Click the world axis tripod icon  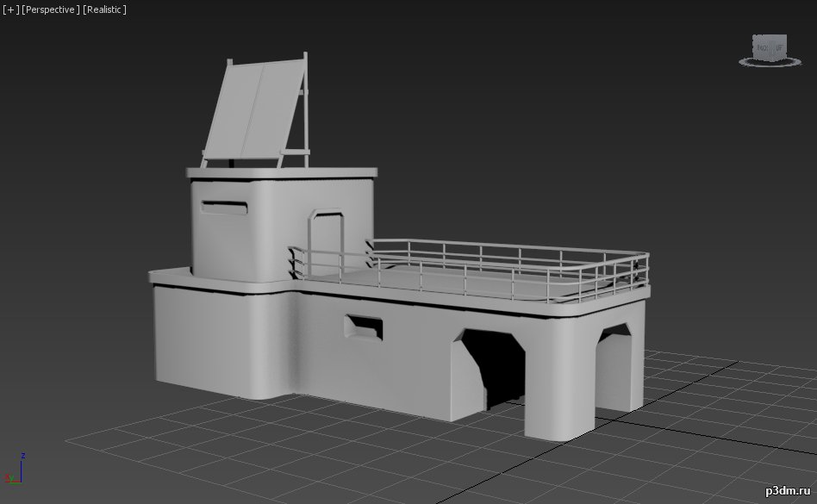tap(16, 471)
